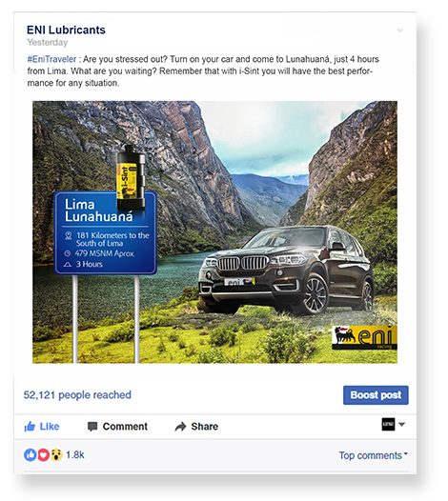Click the Wow face reaction emoji
Image resolution: width=448 pixels, height=501 pixels.
click(x=56, y=454)
